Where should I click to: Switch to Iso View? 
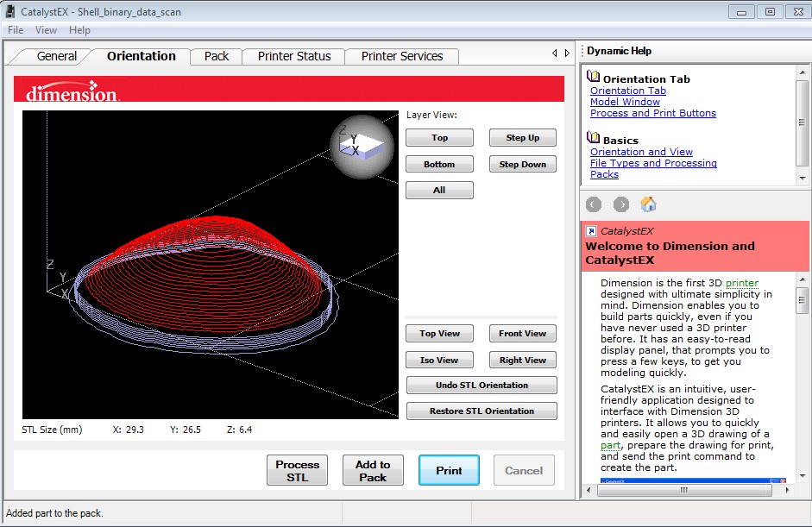click(x=439, y=360)
